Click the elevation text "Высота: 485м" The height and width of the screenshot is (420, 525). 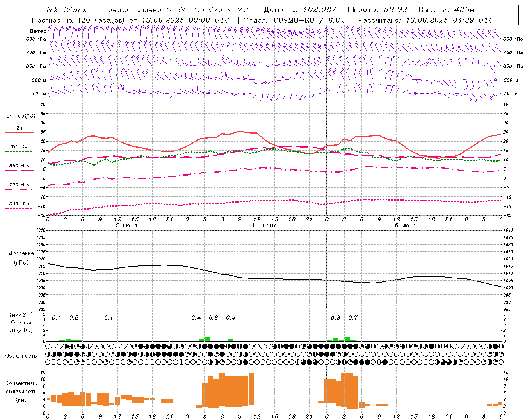pyautogui.click(x=446, y=10)
